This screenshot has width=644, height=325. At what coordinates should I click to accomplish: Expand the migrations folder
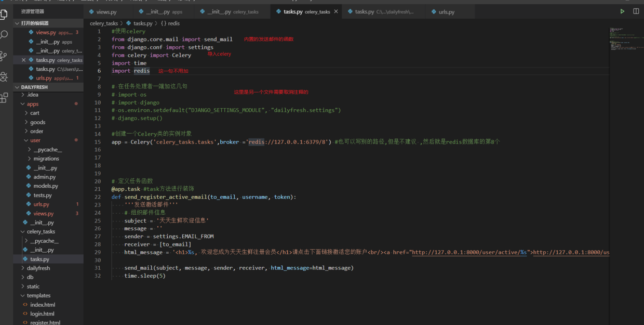coord(48,159)
